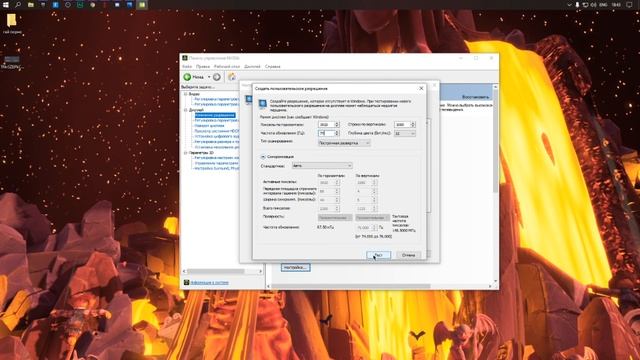Open the home page via the house icon

(x=232, y=76)
